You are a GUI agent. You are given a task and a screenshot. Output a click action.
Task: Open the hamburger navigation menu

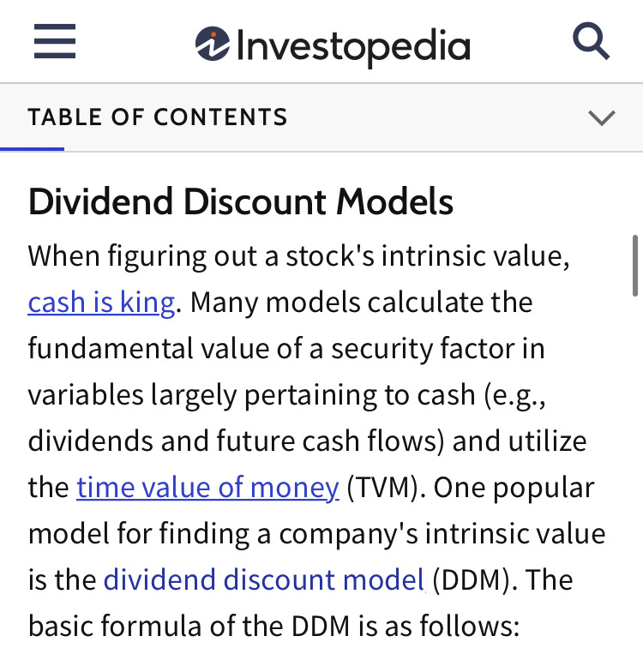[55, 41]
